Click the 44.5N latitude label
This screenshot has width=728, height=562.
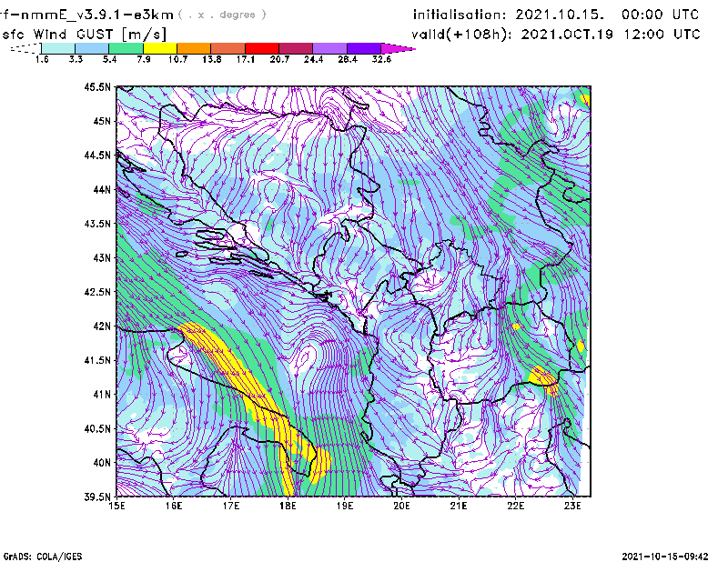[x=98, y=155]
